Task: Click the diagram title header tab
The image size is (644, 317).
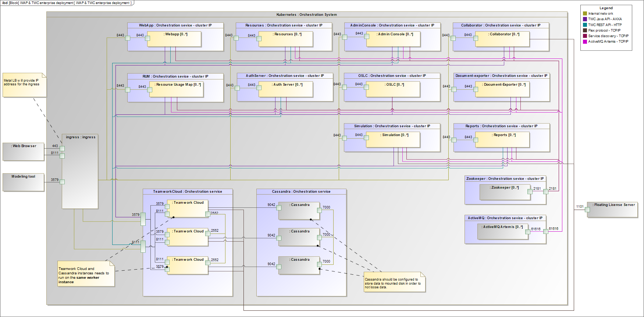Action: tap(67, 3)
